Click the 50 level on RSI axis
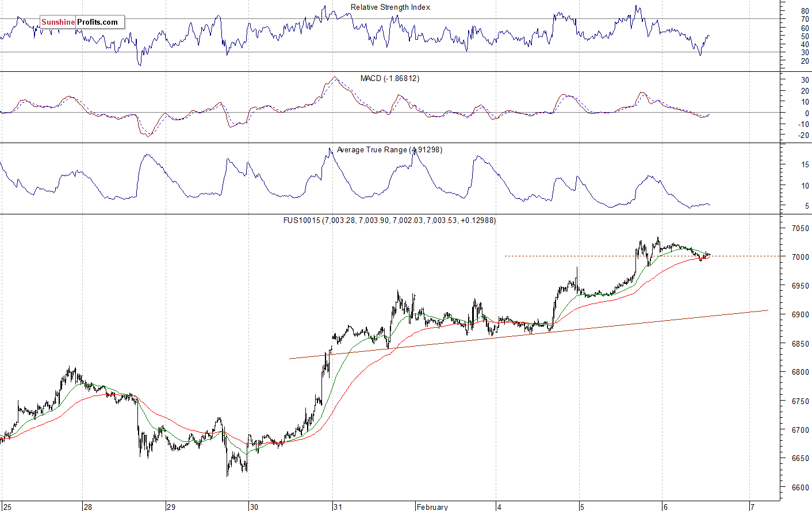This screenshot has width=812, height=511. click(805, 36)
